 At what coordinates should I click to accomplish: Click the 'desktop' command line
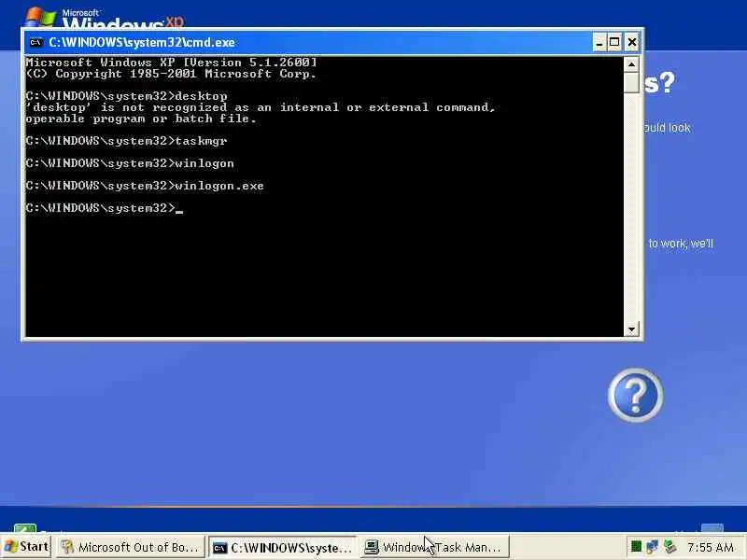click(x=127, y=96)
